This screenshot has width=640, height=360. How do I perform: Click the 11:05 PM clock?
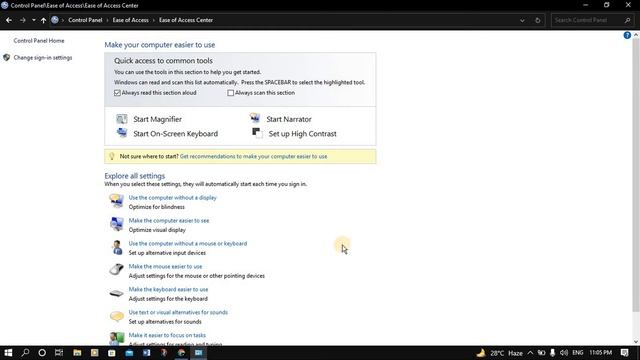pos(600,353)
